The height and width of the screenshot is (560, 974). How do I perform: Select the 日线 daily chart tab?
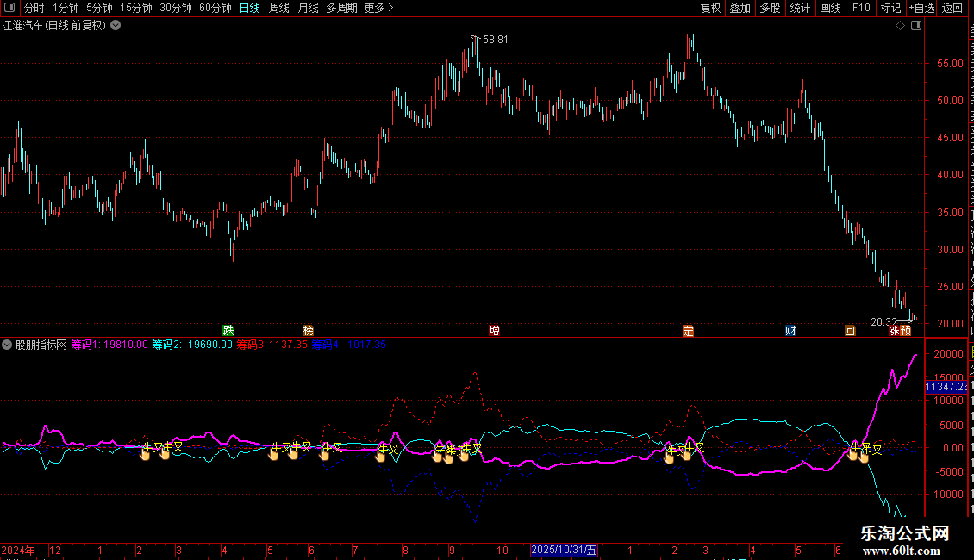pos(250,8)
